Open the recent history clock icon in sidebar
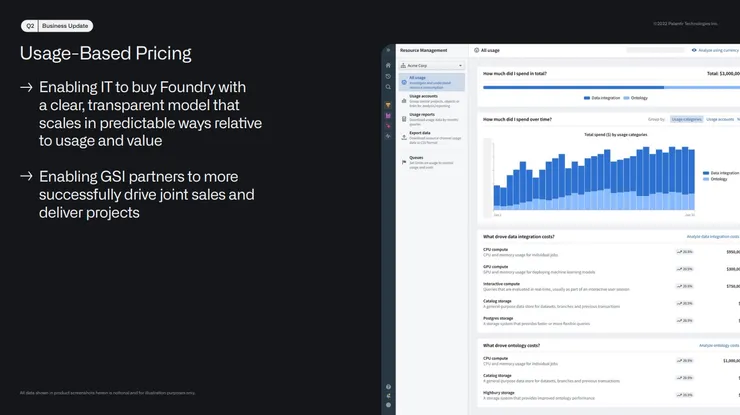The width and height of the screenshot is (740, 415). point(388,76)
